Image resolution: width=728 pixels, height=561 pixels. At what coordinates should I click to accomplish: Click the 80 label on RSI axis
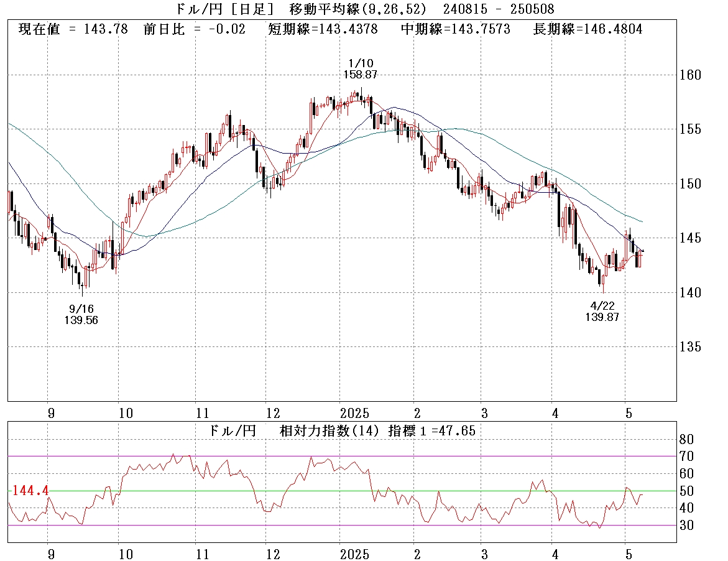point(686,439)
